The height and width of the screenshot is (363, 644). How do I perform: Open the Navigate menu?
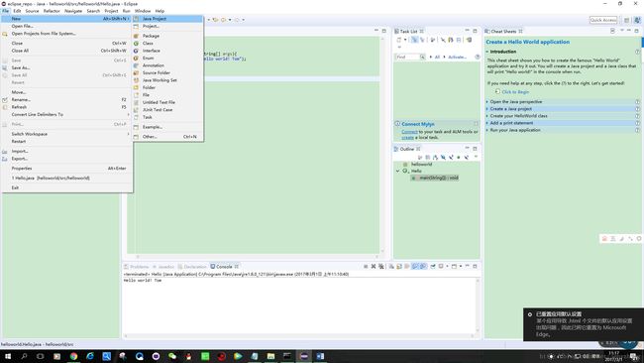pyautogui.click(x=73, y=11)
